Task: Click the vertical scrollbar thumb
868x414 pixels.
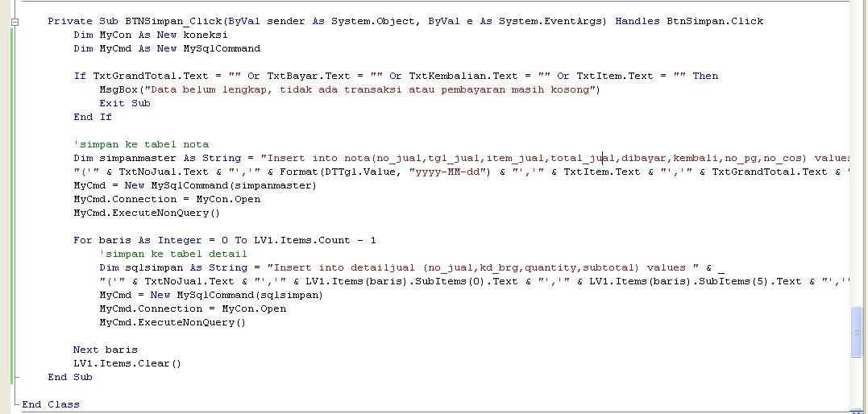Action: point(857,332)
